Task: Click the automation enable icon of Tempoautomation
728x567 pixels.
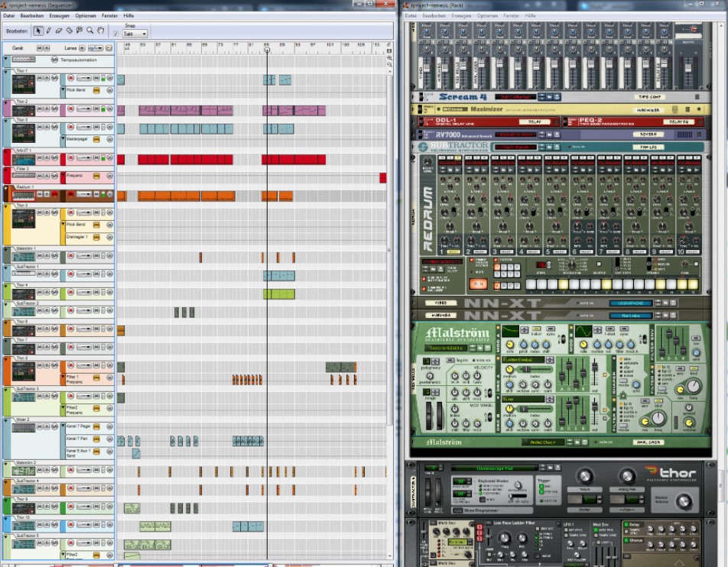Action: click(54, 60)
